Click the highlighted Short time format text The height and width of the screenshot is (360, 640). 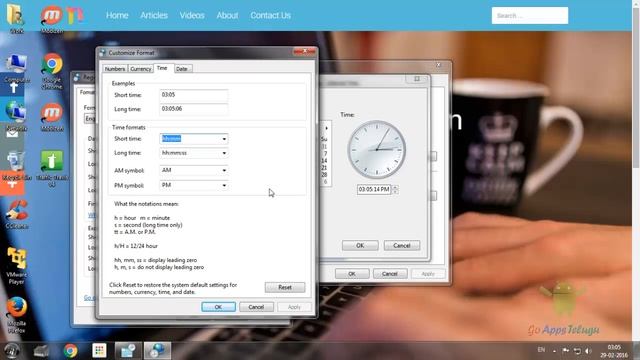pyautogui.click(x=171, y=139)
